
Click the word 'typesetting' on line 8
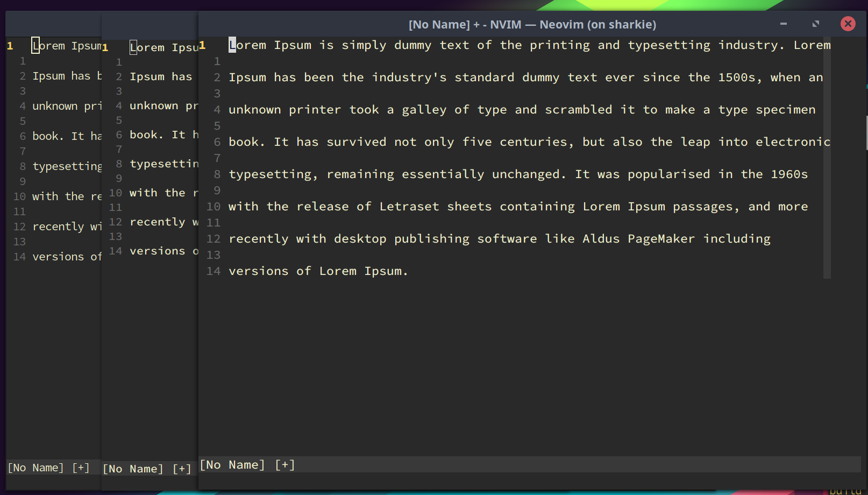tap(271, 174)
